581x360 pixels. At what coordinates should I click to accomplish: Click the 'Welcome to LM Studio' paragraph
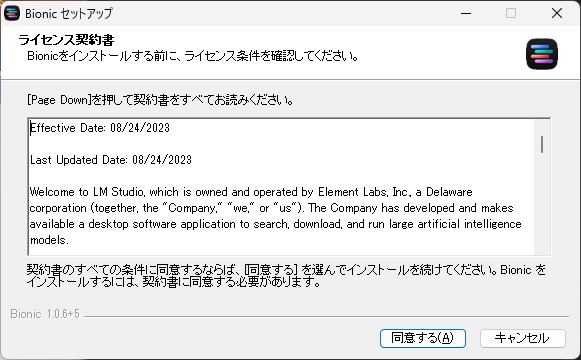click(275, 216)
